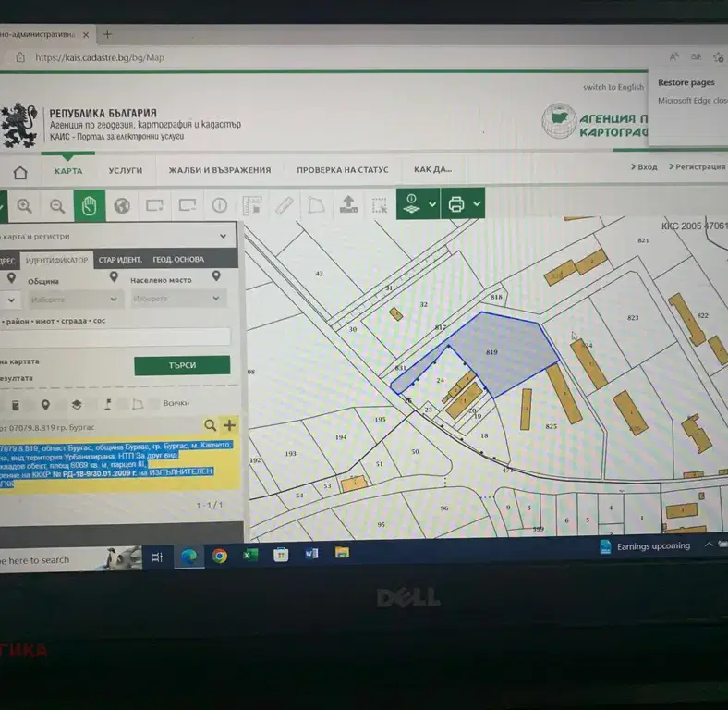The image size is (728, 710).
Task: Expand the layers info dropdown arrow
Action: (x=432, y=204)
